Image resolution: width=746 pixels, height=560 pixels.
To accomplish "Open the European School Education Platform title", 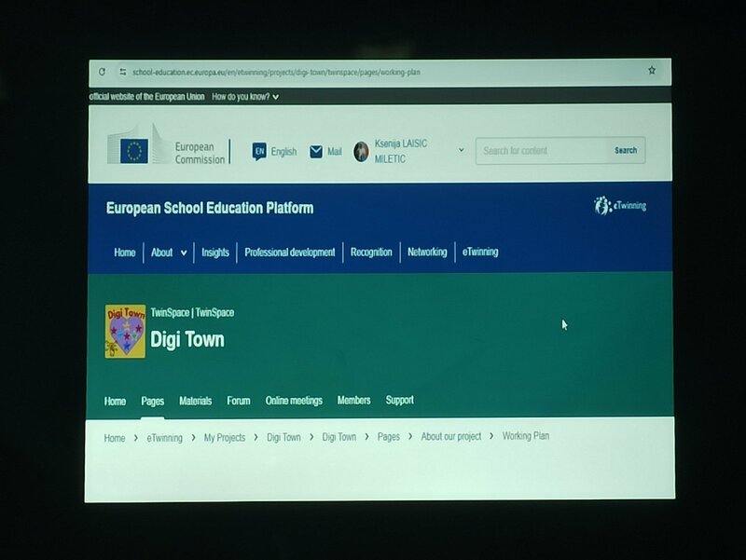I will 210,208.
